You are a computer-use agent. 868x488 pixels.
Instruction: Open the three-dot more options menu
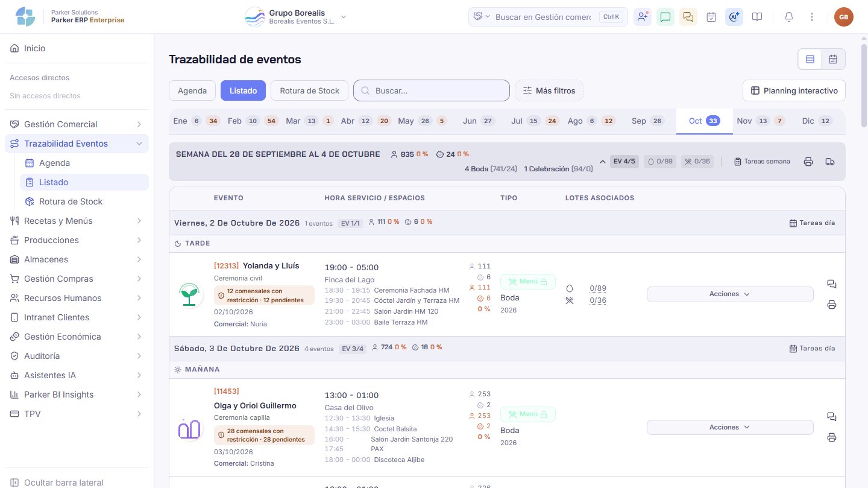coord(812,17)
